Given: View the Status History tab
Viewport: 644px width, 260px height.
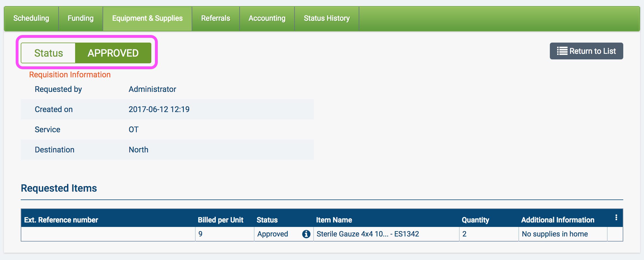Looking at the screenshot, I should 327,18.
